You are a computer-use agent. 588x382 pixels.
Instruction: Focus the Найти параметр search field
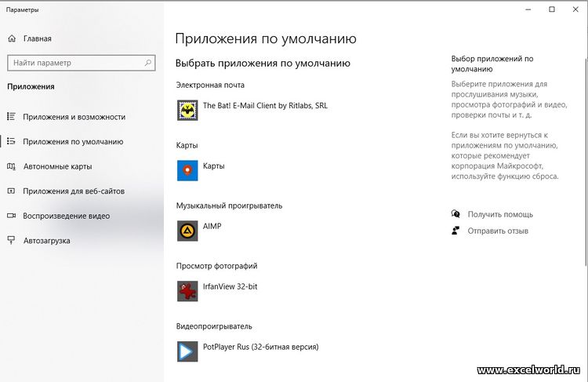(x=82, y=63)
